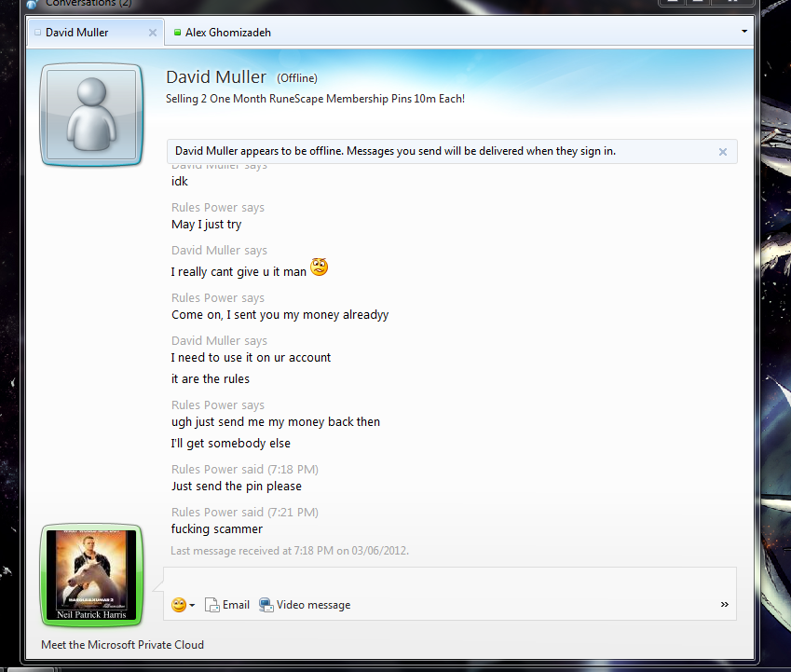This screenshot has height=672, width=791.
Task: Click the message 'idk'
Action: coord(180,182)
